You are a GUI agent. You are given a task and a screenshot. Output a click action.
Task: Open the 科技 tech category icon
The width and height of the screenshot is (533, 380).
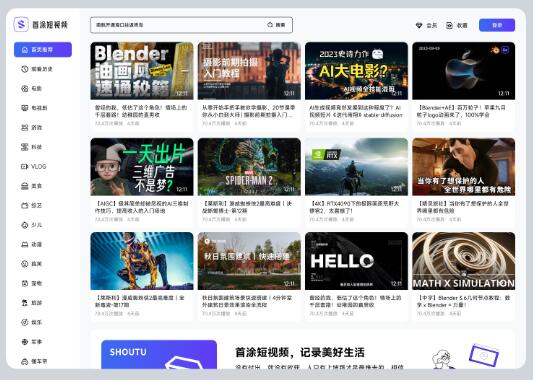point(24,147)
